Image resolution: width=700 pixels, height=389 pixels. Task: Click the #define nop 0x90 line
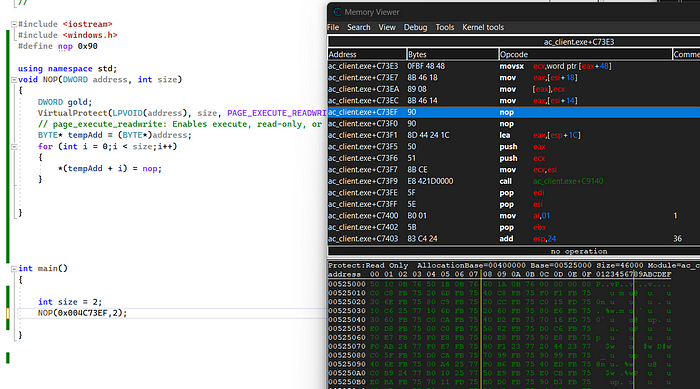tap(58, 46)
